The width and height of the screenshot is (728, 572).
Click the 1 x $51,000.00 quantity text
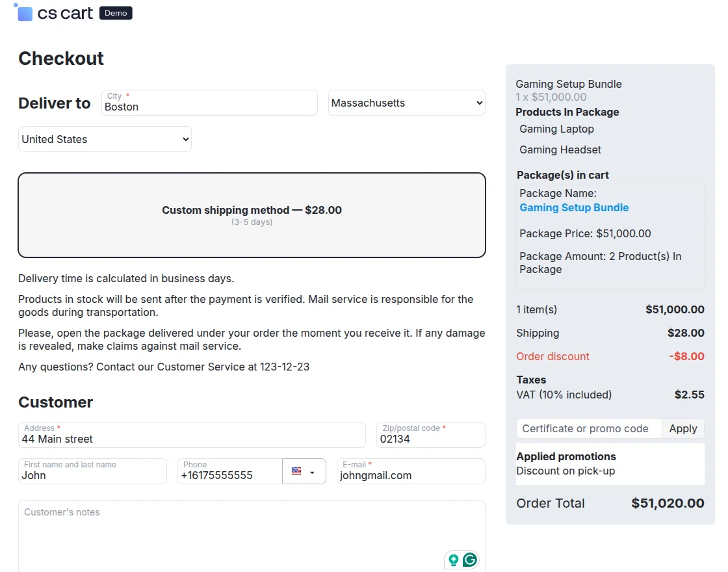(x=551, y=97)
